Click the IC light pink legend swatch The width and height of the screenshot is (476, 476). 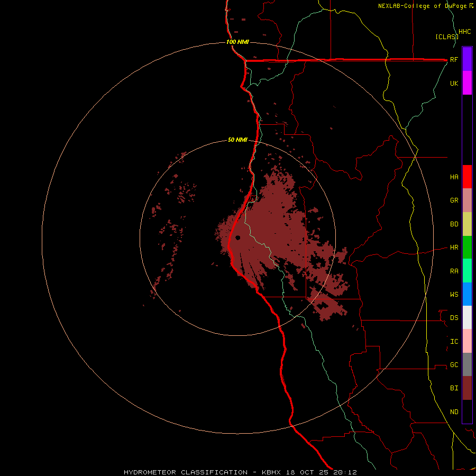[x=467, y=341]
